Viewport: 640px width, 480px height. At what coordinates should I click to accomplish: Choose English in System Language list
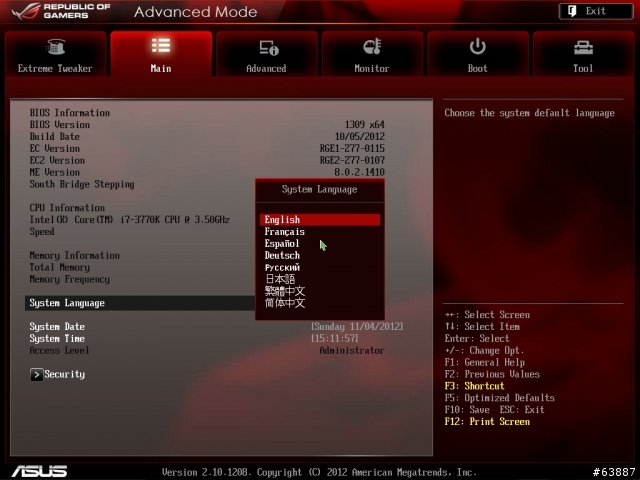pyautogui.click(x=320, y=220)
